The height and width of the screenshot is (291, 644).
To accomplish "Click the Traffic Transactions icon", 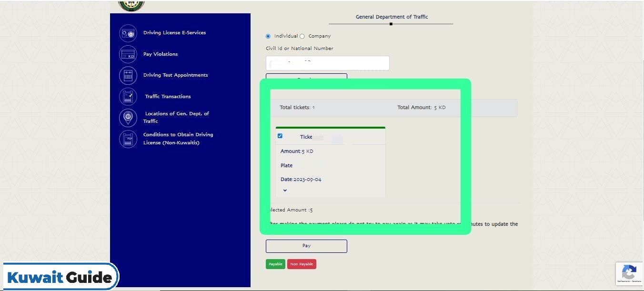I will coord(128,97).
